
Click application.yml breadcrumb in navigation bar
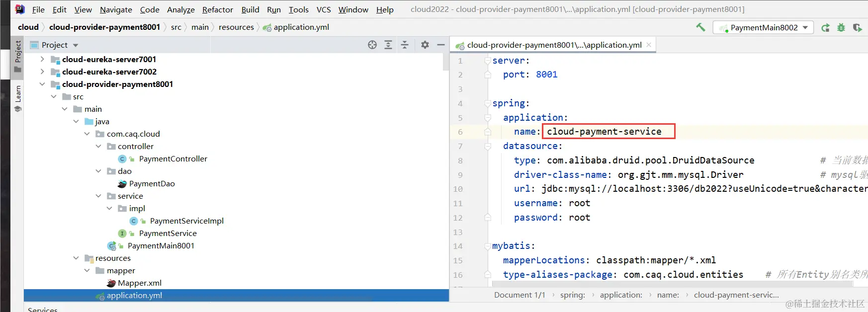pos(296,27)
